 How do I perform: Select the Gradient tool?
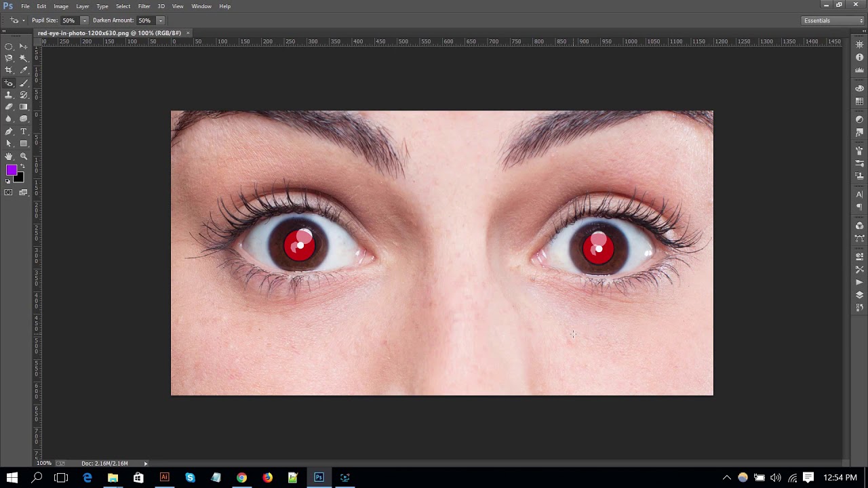pyautogui.click(x=24, y=107)
